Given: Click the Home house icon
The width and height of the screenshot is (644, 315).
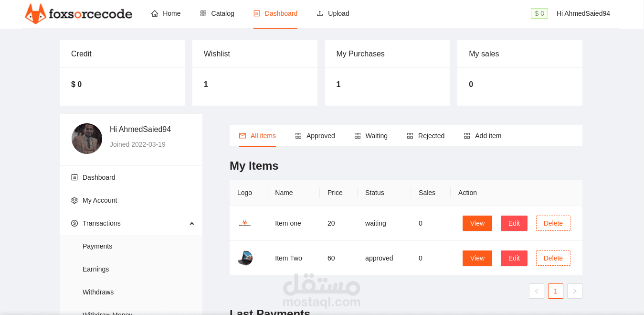Looking at the screenshot, I should coord(155,13).
